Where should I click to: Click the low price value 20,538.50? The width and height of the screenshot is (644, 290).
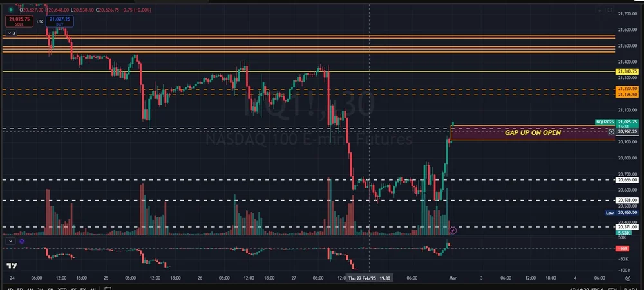click(84, 10)
